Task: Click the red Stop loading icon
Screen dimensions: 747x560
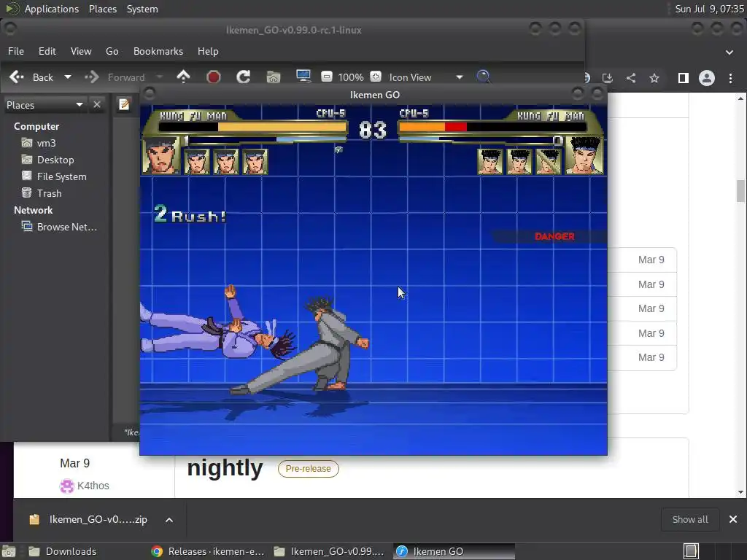Action: (x=214, y=77)
